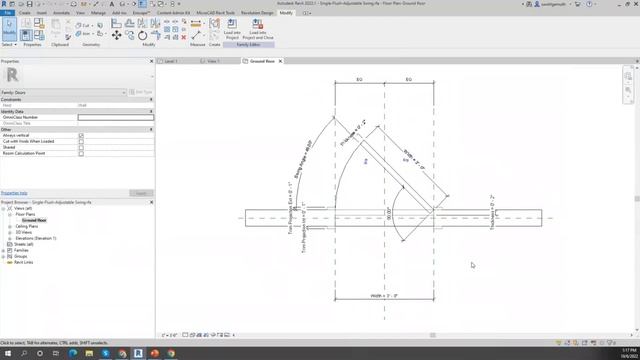Click the Windows Start button
The height and width of the screenshot is (360, 640).
(7, 353)
